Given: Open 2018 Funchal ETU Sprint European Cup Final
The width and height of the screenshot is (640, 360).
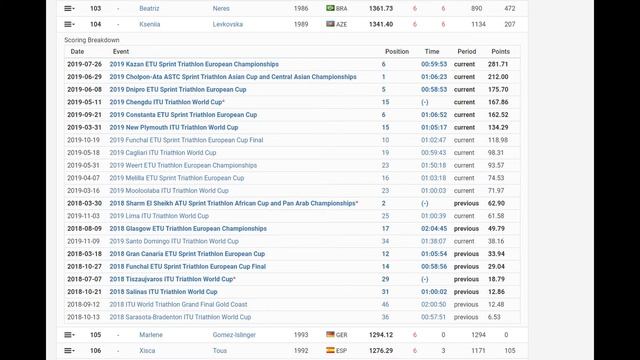Looking at the screenshot, I should [188, 267].
